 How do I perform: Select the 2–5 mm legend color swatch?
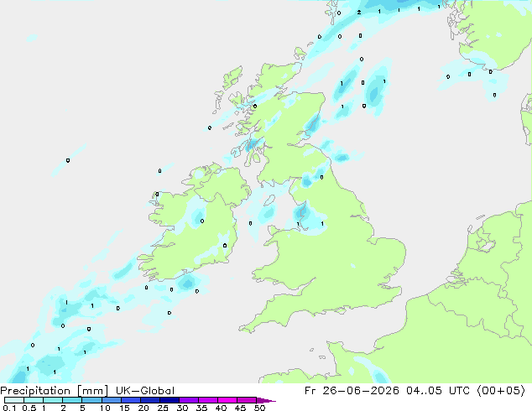72,400
